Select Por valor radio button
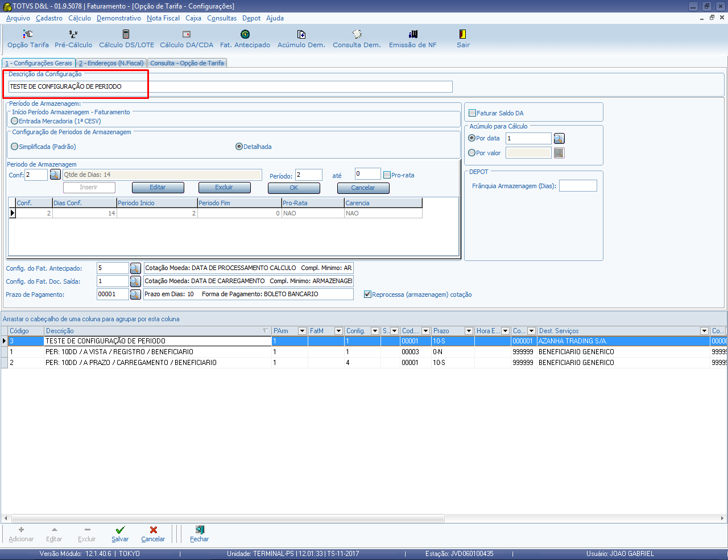The image size is (728, 560). point(471,153)
